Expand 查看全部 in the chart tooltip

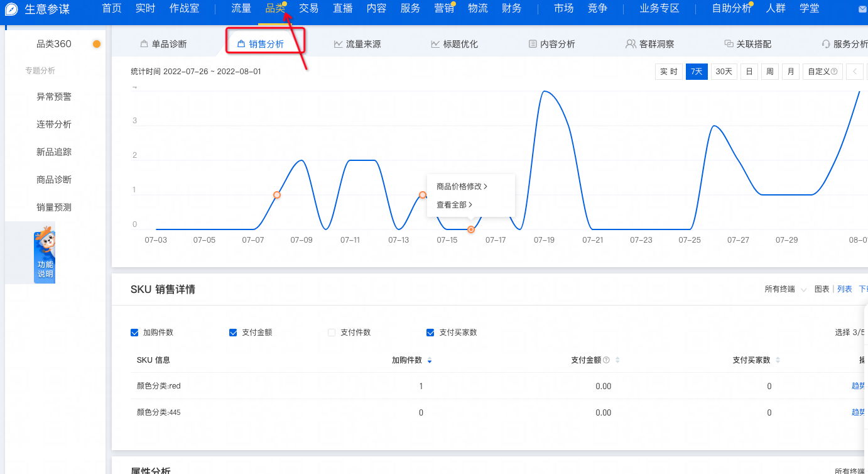click(x=454, y=205)
